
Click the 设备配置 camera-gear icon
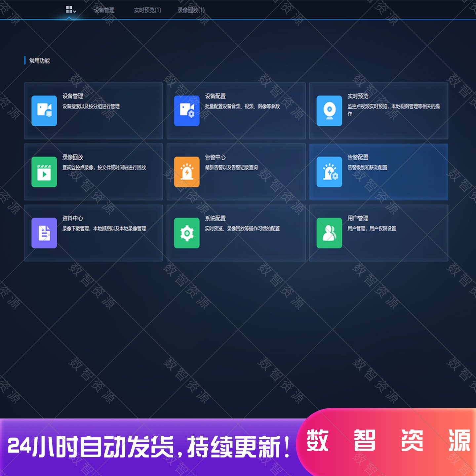pos(187,111)
